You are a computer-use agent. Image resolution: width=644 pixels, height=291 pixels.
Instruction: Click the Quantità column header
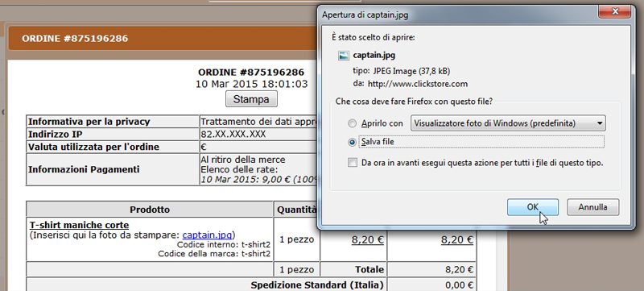(295, 210)
